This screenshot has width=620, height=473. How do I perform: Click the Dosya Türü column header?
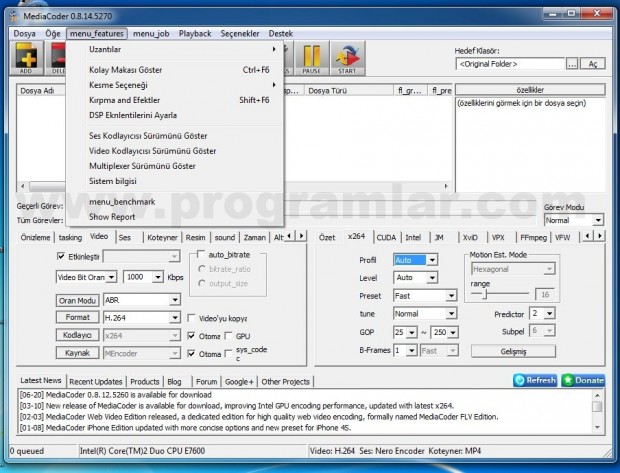[x=349, y=91]
